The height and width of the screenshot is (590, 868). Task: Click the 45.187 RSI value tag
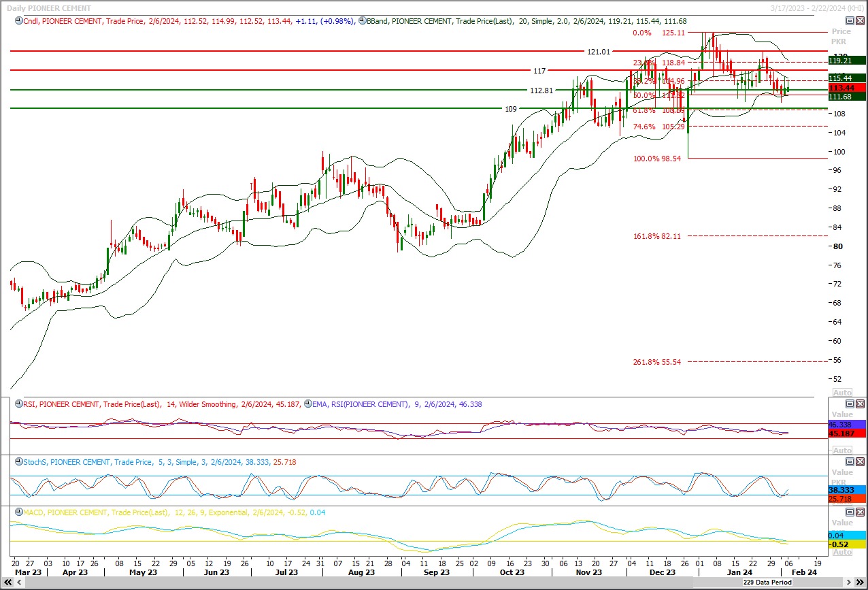point(846,433)
